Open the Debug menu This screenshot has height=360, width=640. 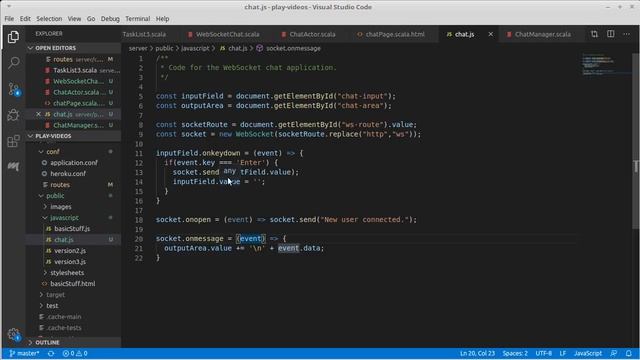pyautogui.click(x=110, y=19)
